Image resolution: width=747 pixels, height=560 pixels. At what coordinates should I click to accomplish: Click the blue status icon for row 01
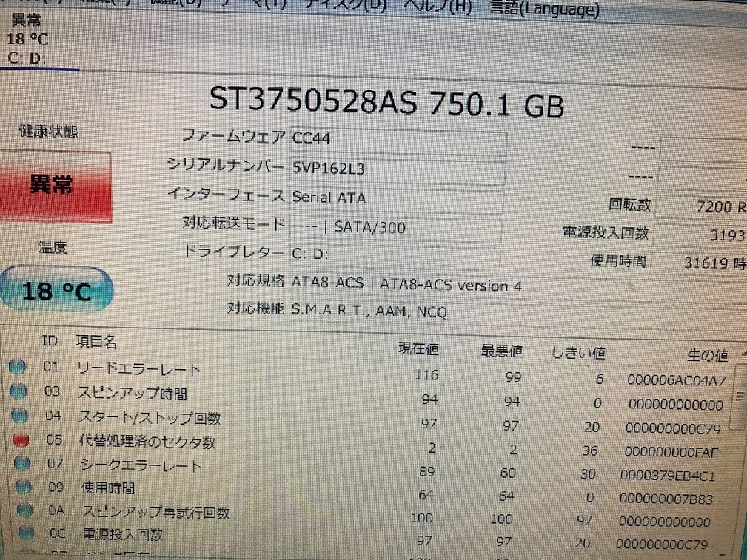point(18,367)
